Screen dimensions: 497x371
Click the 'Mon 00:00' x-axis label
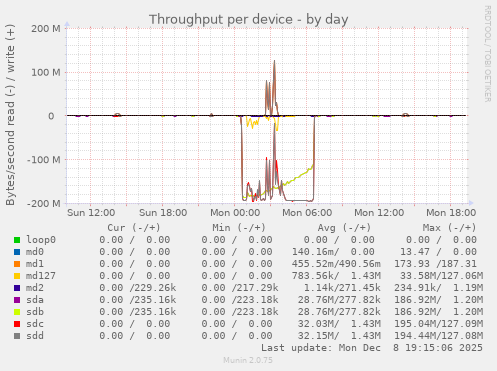(235, 213)
